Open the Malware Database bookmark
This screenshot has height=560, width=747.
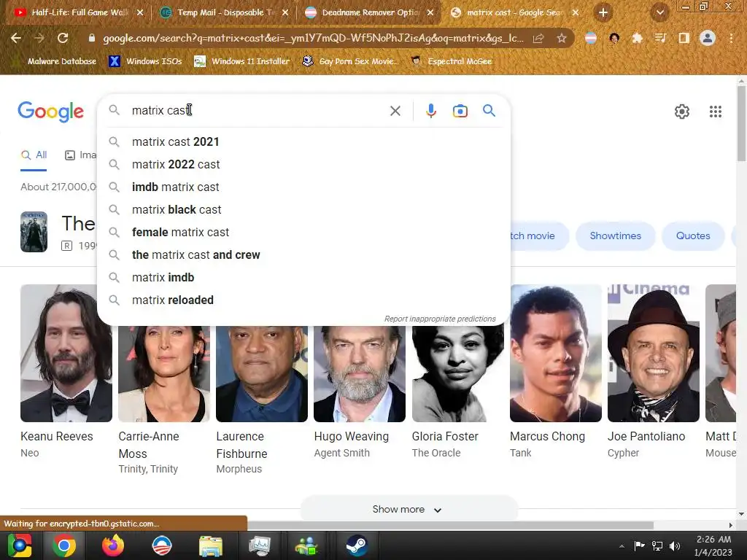click(55, 61)
